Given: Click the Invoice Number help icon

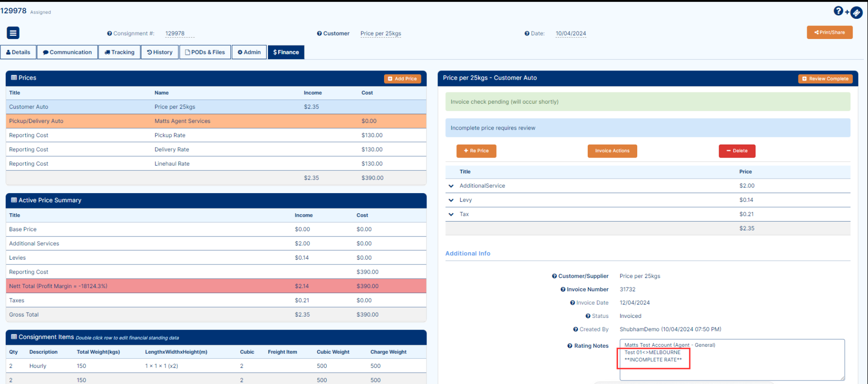Looking at the screenshot, I should pos(563,289).
